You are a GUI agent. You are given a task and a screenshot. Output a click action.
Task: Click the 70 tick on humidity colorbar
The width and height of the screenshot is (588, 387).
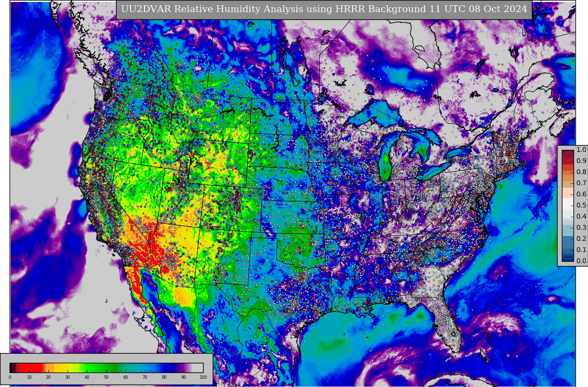[145, 377]
